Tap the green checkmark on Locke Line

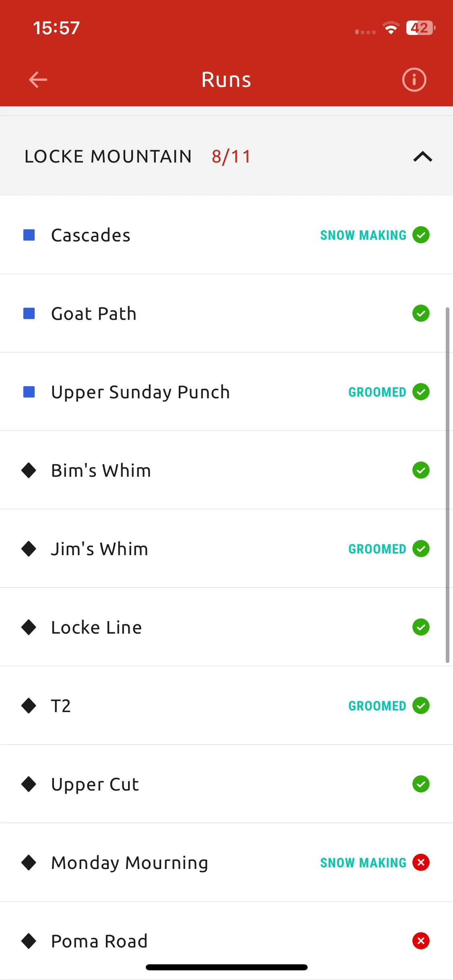click(421, 627)
